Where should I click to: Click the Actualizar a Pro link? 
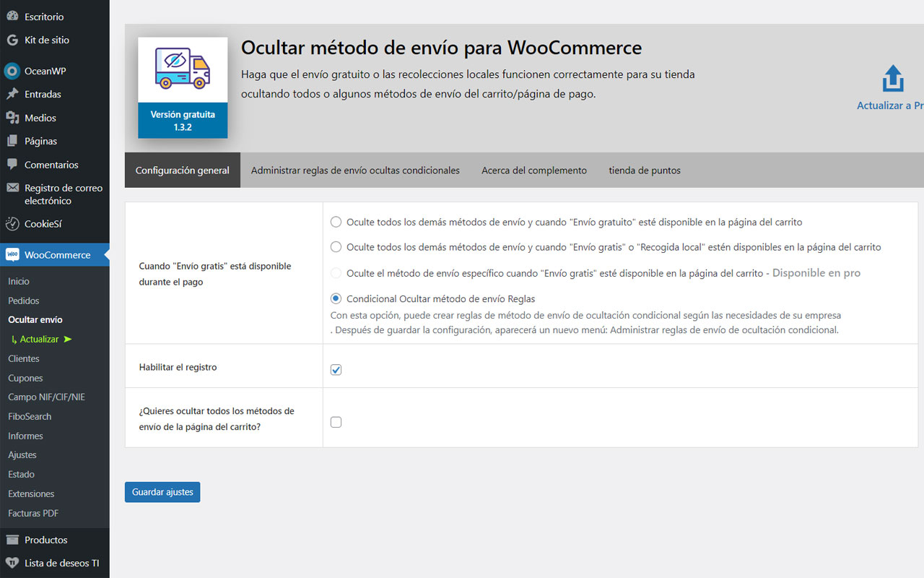click(890, 105)
